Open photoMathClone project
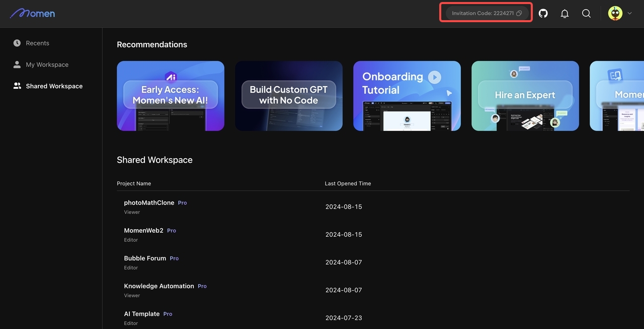Image resolution: width=644 pixels, height=329 pixels. [x=149, y=203]
